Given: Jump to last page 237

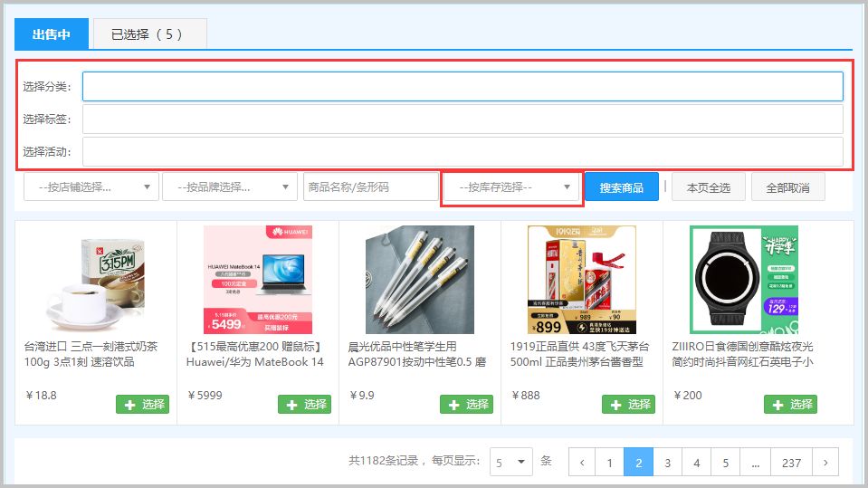Looking at the screenshot, I should click(791, 463).
